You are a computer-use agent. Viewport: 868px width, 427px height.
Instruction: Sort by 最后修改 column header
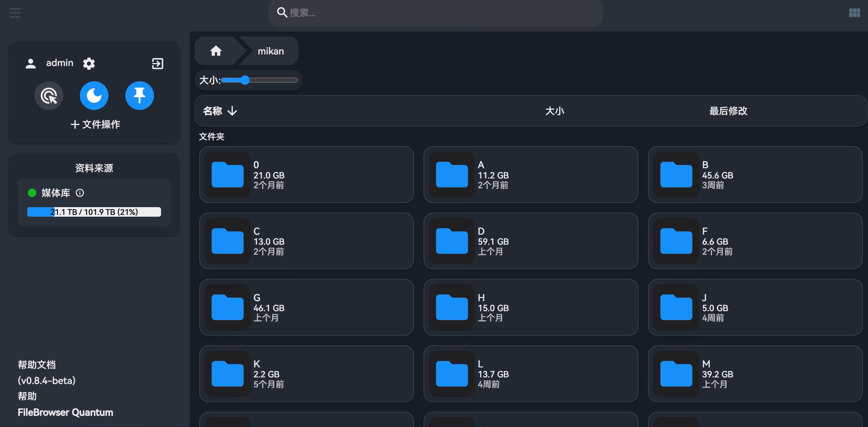[x=728, y=111]
